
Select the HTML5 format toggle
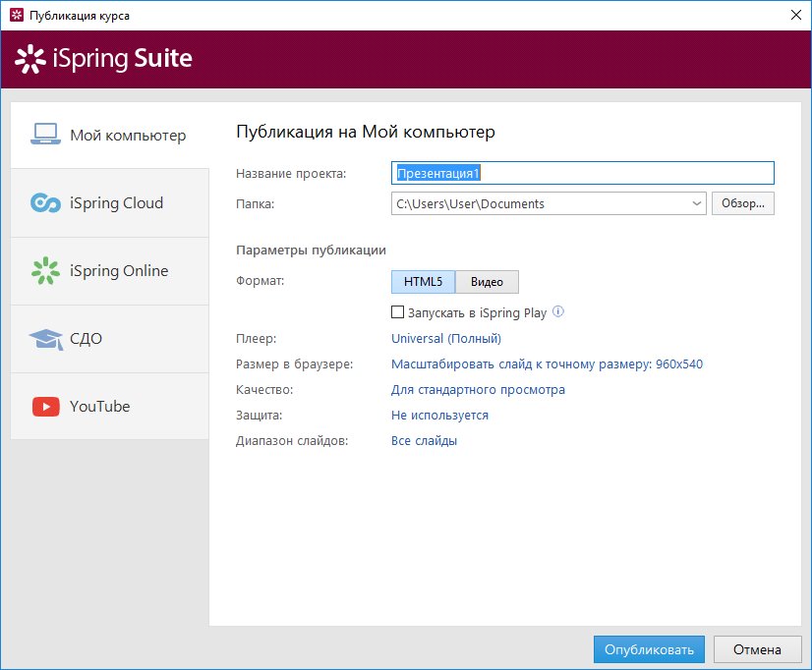coord(423,282)
